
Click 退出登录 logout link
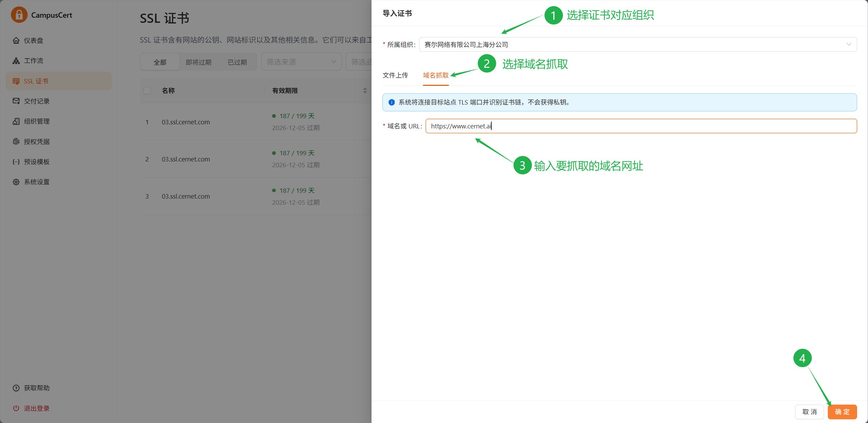click(36, 408)
